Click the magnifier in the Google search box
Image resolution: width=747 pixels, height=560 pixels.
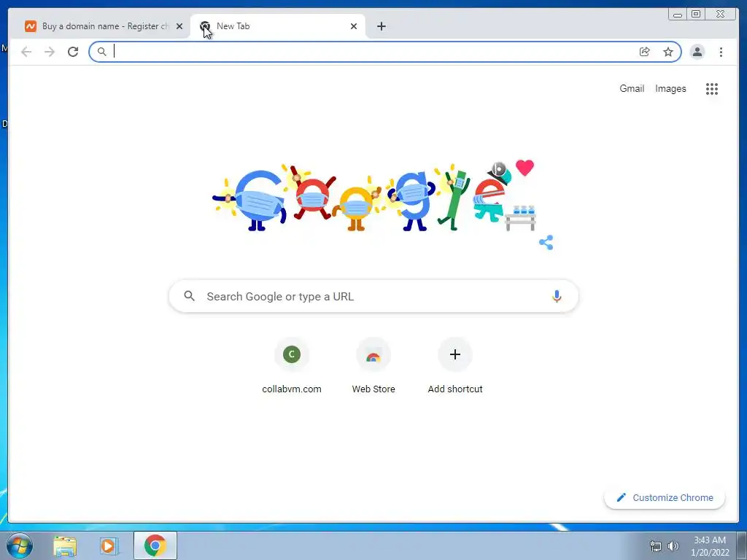[189, 296]
